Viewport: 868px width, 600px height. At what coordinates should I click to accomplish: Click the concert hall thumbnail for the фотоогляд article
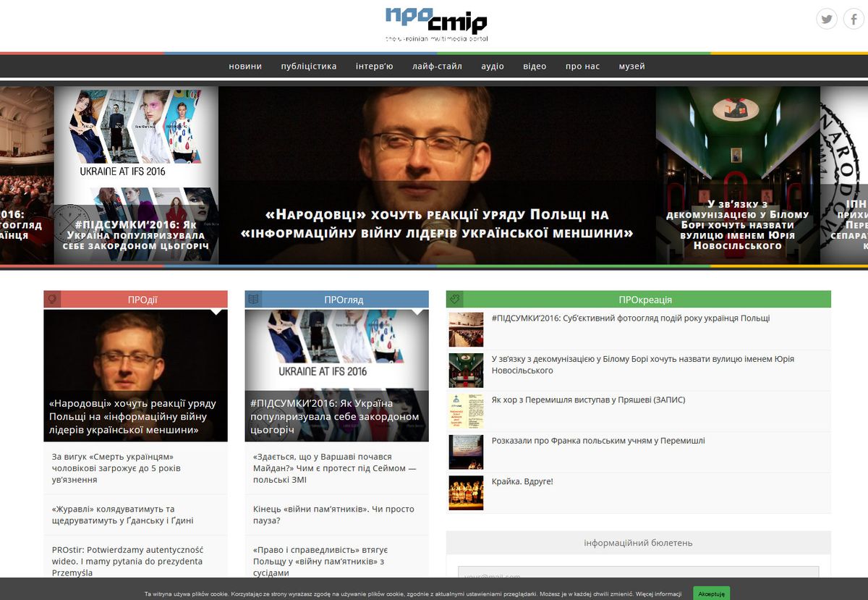coord(466,330)
